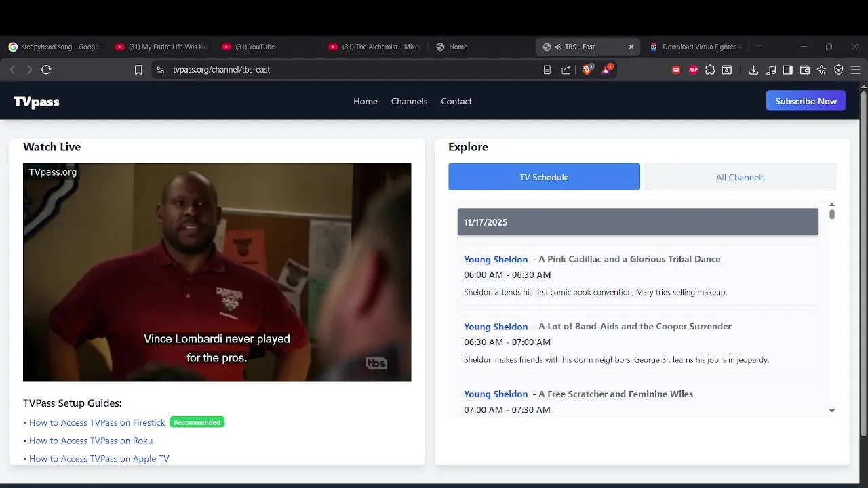Switch to the (31) YouTube tab
The width and height of the screenshot is (868, 488).
point(268,47)
